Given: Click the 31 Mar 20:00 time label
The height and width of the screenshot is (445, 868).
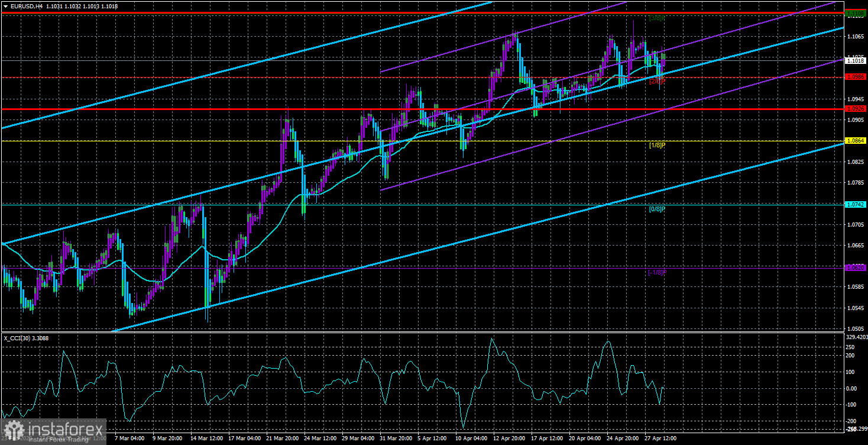Looking at the screenshot, I should pyautogui.click(x=396, y=438).
